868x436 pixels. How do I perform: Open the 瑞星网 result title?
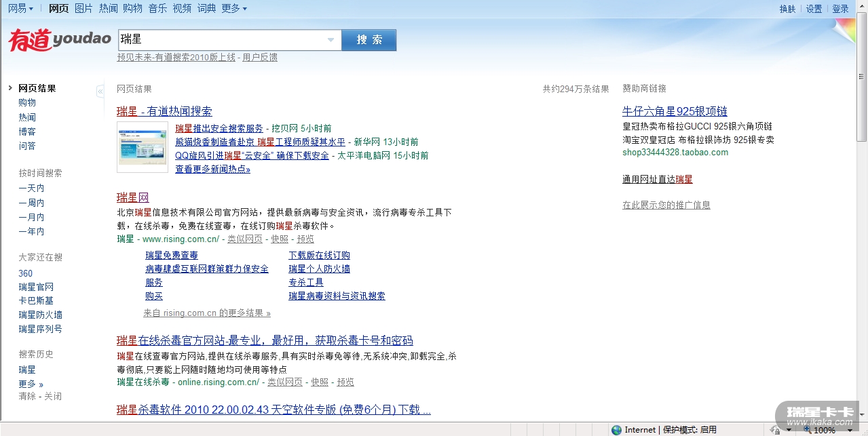click(132, 197)
